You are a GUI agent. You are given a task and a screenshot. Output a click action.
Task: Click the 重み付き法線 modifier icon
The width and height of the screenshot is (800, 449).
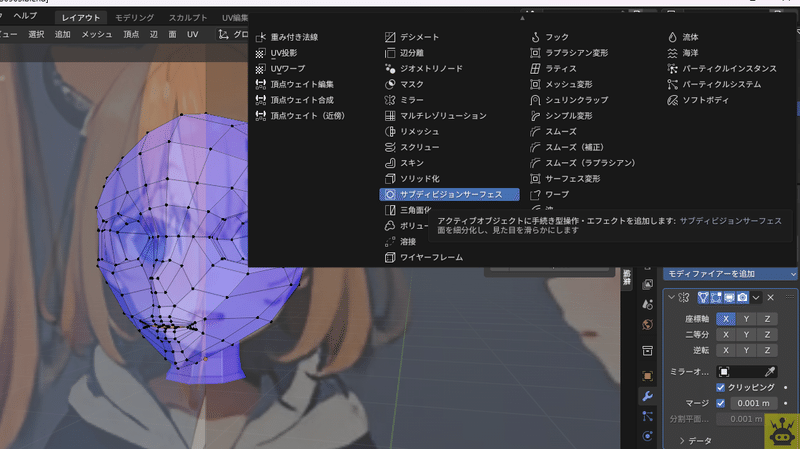(261, 37)
